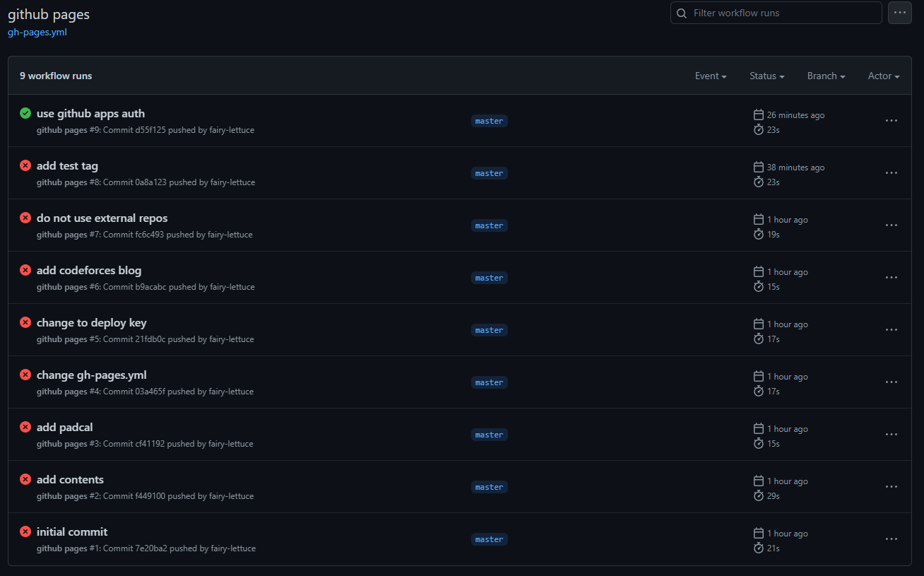Click the '9 workflow runs' header text
Image resolution: width=924 pixels, height=576 pixels.
56,76
